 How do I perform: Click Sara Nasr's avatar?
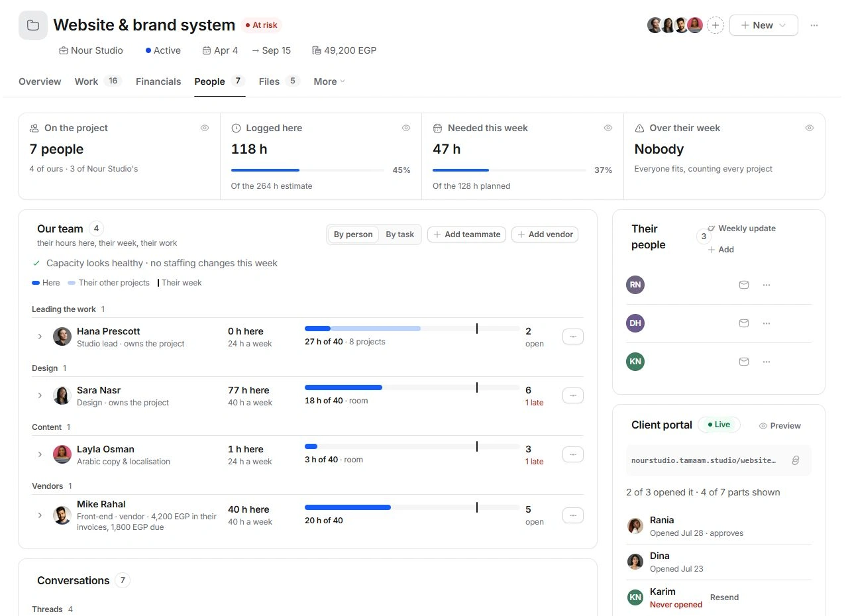[62, 395]
